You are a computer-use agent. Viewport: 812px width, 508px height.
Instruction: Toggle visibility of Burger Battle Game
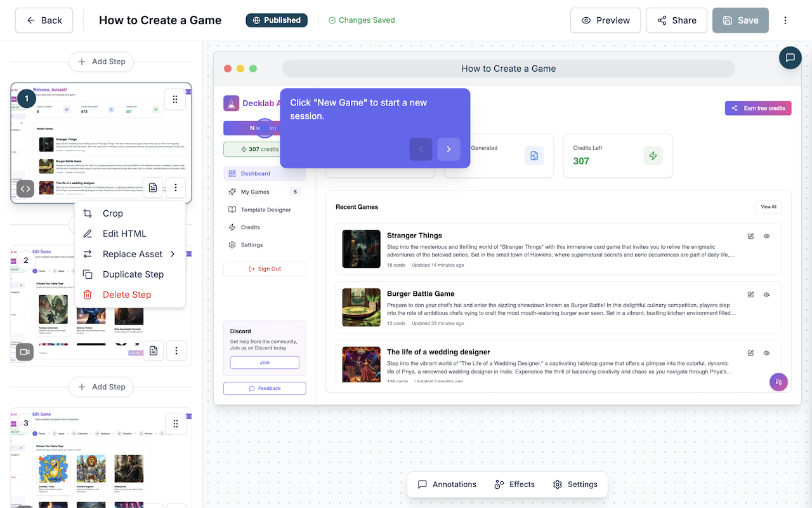click(766, 294)
